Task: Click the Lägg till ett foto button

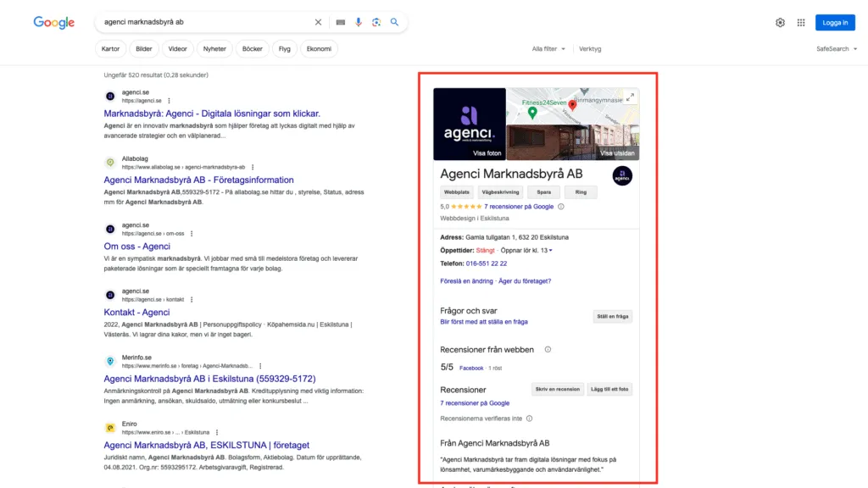Action: (x=609, y=389)
